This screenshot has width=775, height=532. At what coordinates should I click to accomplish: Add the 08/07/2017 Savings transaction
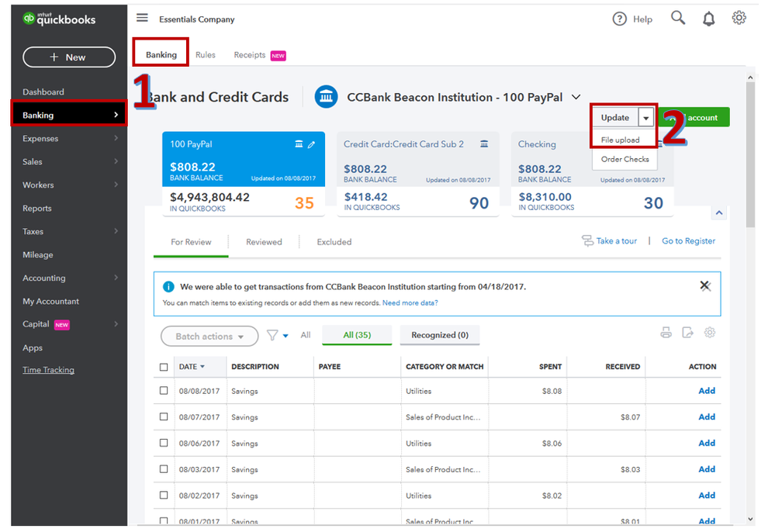(x=707, y=417)
